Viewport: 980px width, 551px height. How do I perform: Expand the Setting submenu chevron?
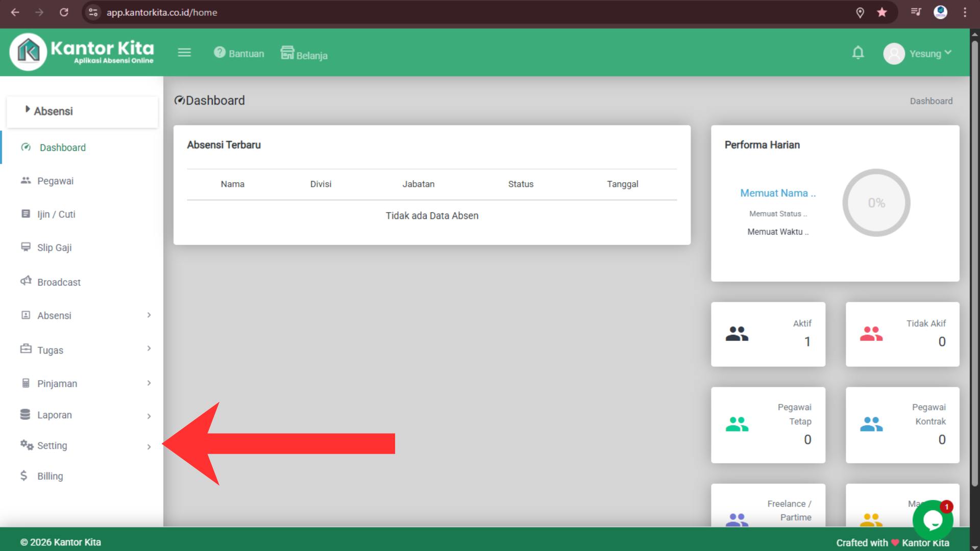(x=149, y=447)
